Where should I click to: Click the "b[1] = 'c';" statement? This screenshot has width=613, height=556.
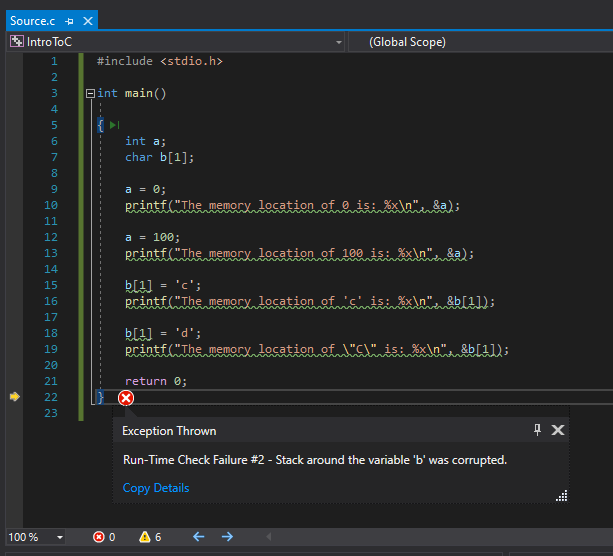click(x=163, y=285)
